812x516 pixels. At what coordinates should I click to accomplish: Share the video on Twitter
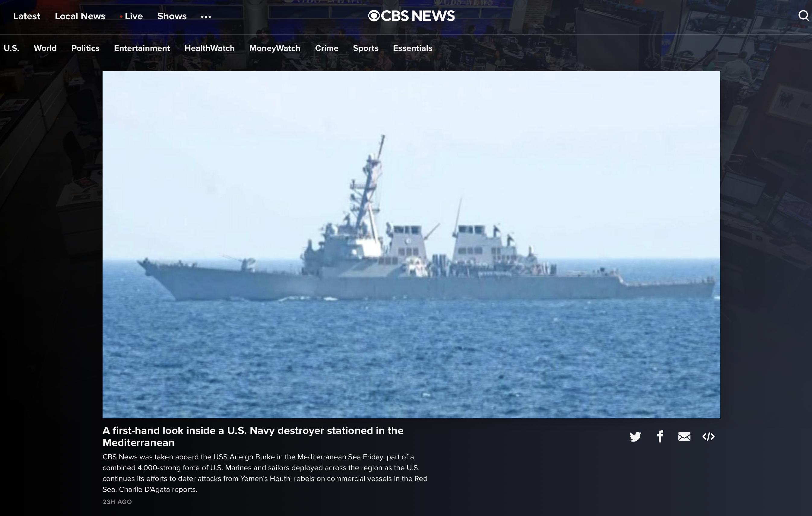click(635, 437)
